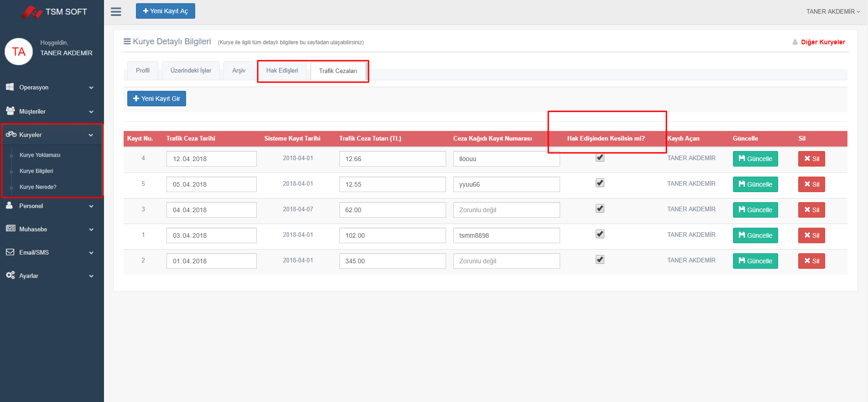Delete the record with fine 102.00
Viewport: 868px width, 402px height.
[811, 235]
